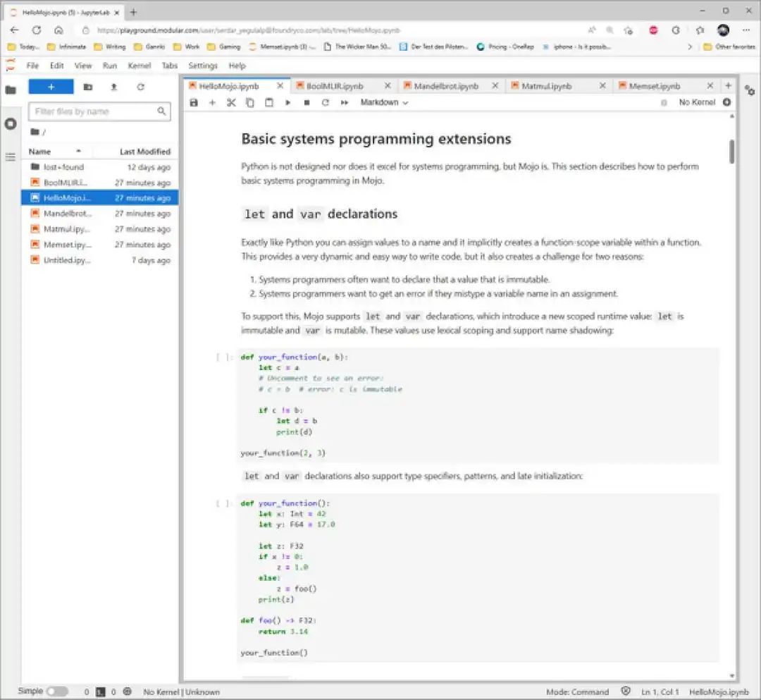This screenshot has width=761, height=700.
Task: Click No Kernel | Unknown in status bar
Action: 182,692
